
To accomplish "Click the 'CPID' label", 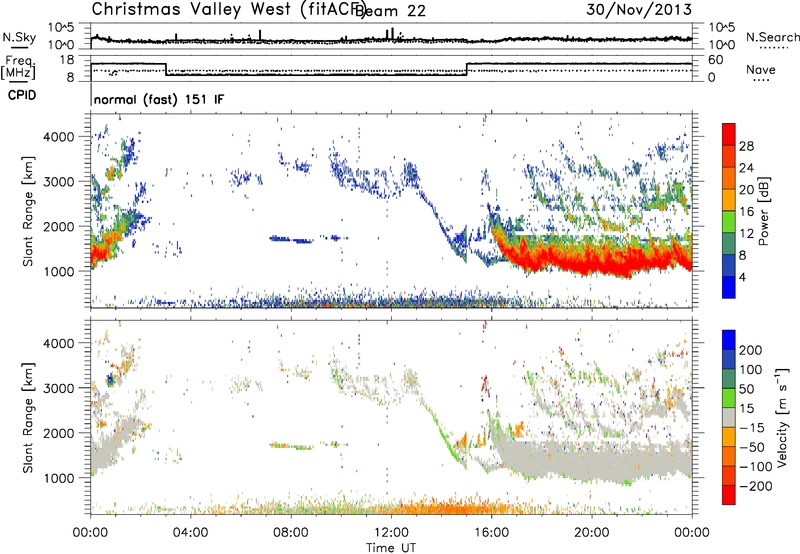I will [x=22, y=95].
